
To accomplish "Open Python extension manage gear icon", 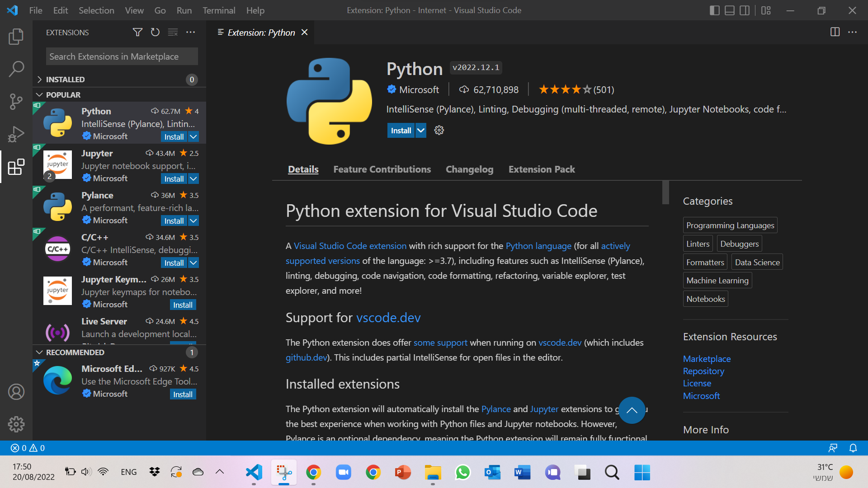I will coord(439,131).
